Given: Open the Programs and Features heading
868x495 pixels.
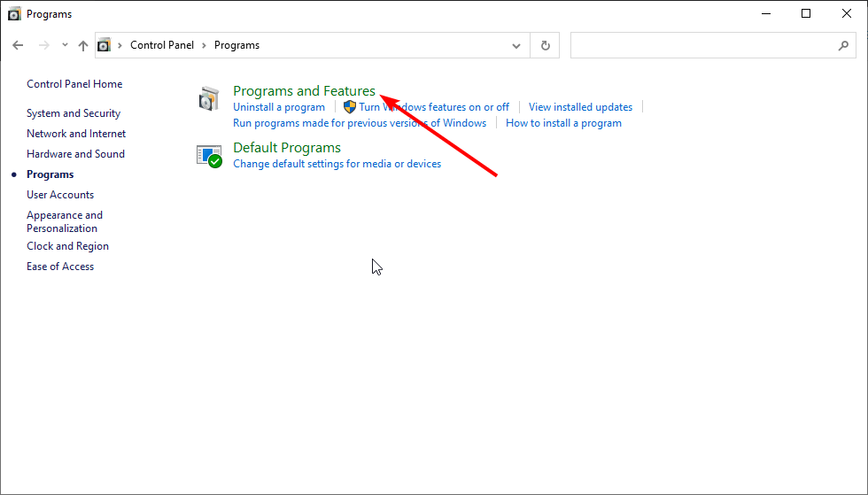Looking at the screenshot, I should tap(304, 91).
